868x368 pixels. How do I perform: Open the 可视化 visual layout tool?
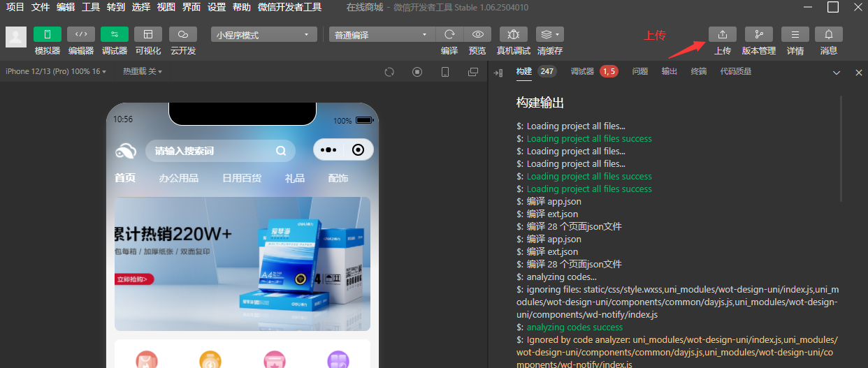coord(148,34)
